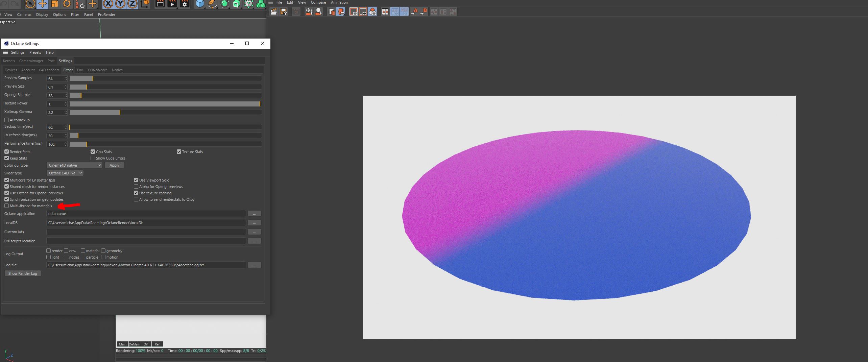Add a Cube primitive object
The image size is (868, 362).
pos(200,4)
